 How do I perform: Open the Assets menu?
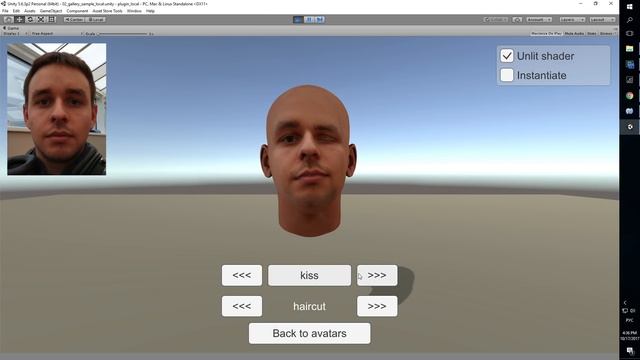click(x=30, y=11)
